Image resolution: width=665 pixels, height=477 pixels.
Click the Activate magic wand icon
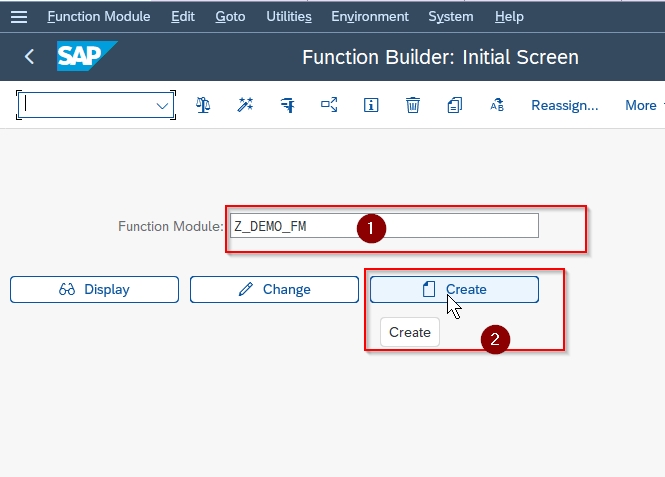[245, 105]
